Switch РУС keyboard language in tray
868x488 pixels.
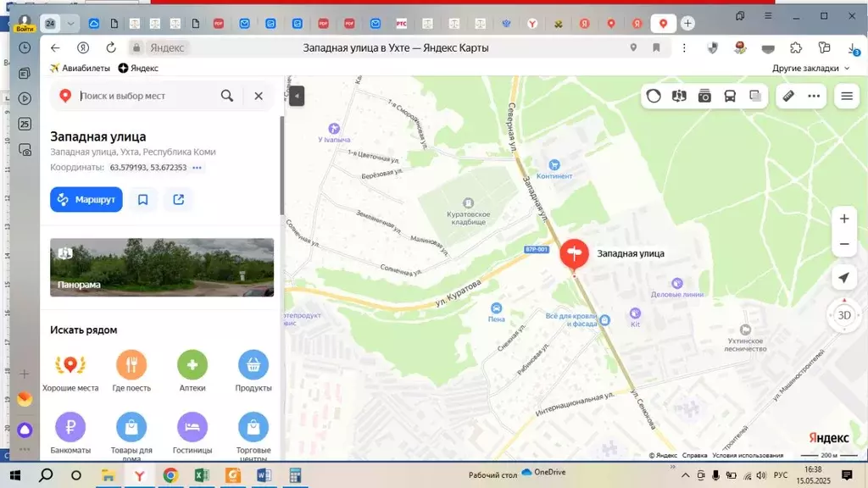click(x=781, y=475)
